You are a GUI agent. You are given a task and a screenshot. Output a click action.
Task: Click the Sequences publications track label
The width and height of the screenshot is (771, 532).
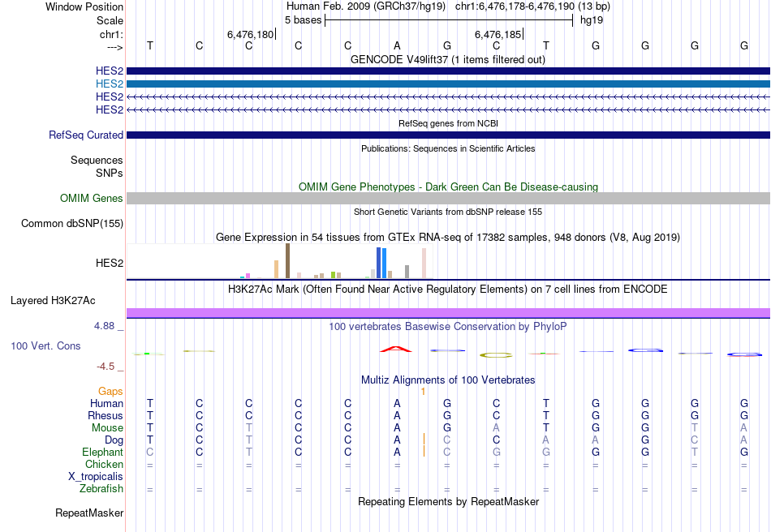click(x=97, y=160)
